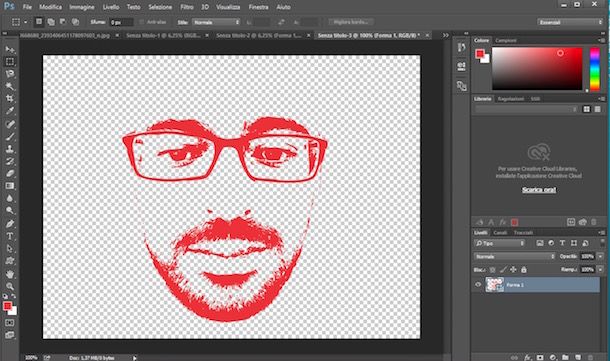The image size is (610, 361).
Task: Toggle intersect with selection mode
Action: pos(75,22)
